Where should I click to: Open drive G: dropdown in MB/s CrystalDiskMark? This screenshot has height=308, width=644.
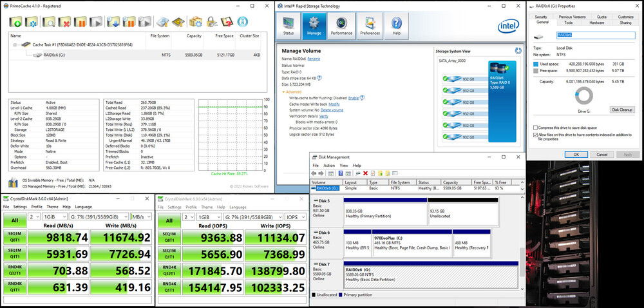pos(99,217)
